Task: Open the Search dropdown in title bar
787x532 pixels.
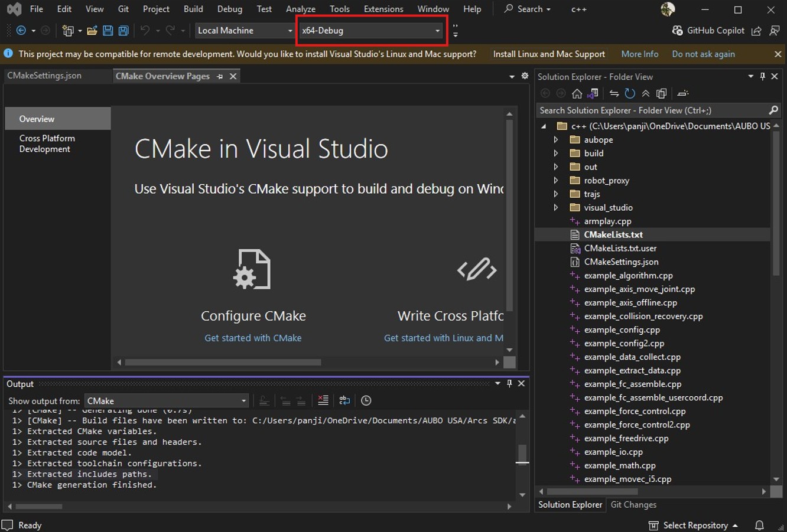Action: point(527,9)
